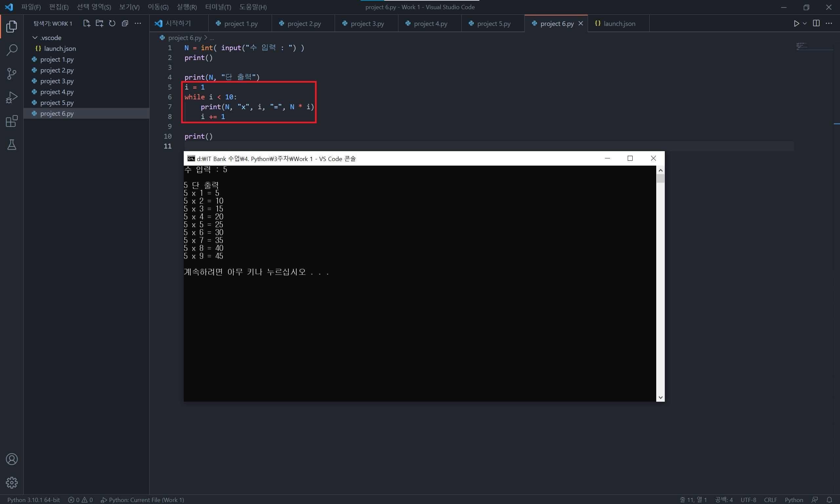Screen dimensions: 840x504
Task: Open Source Control view
Action: pyautogui.click(x=11, y=74)
